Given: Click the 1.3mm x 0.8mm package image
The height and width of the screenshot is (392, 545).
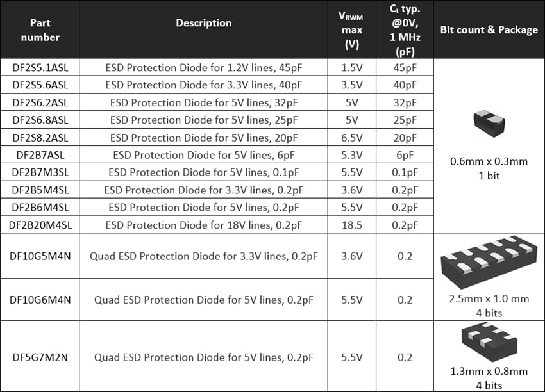Looking at the screenshot, I should click(x=489, y=343).
